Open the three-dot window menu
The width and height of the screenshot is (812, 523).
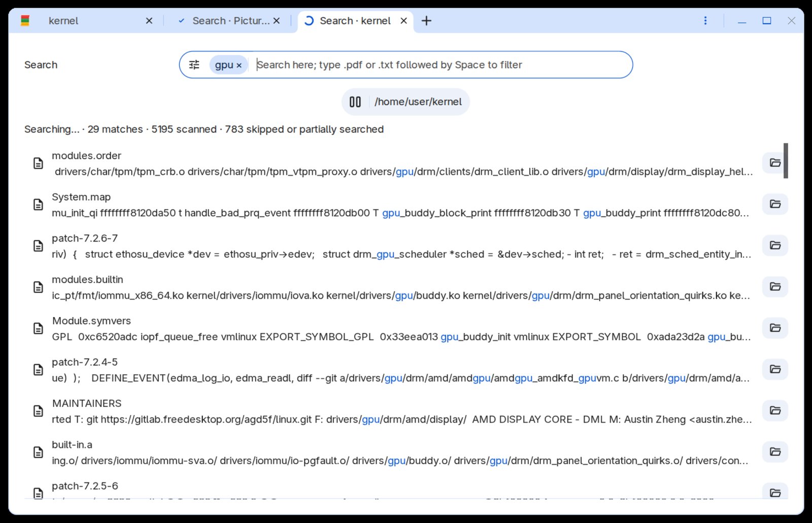(705, 21)
